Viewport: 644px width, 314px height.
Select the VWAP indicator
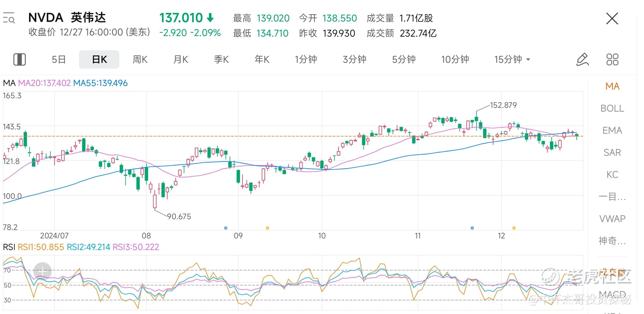pos(612,219)
